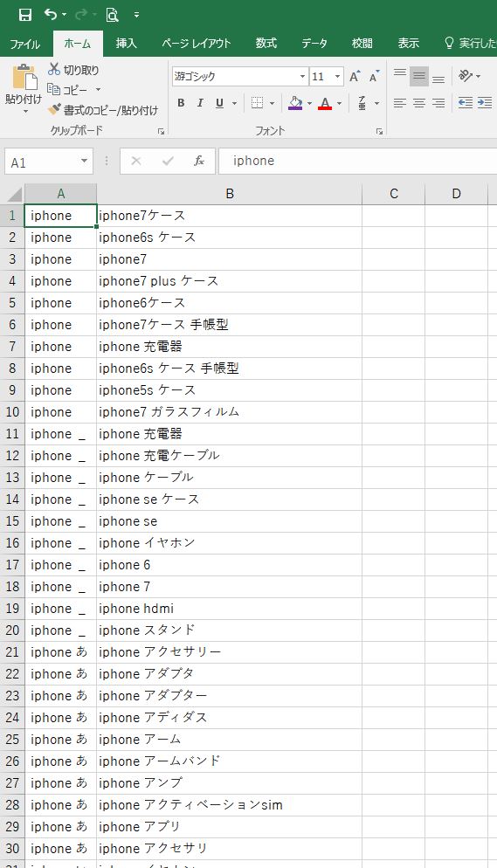Screen dimensions: 497x868
Task: Open the ファイル tab
Action: [25, 43]
